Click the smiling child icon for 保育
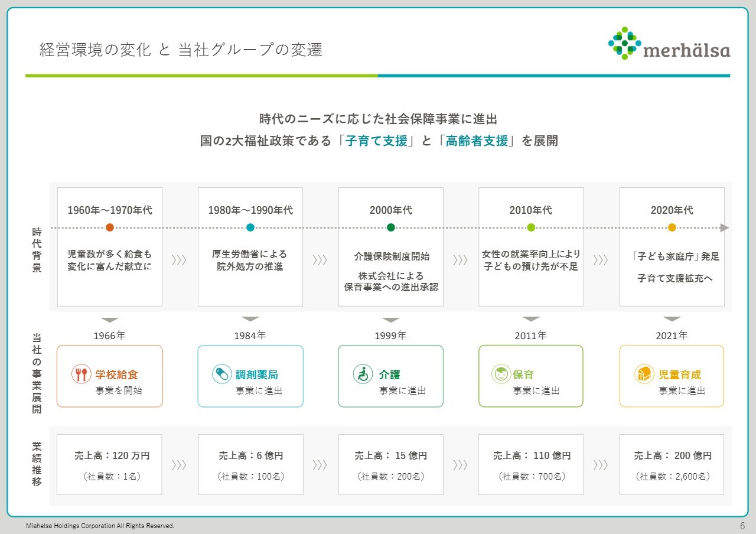 coord(501,374)
